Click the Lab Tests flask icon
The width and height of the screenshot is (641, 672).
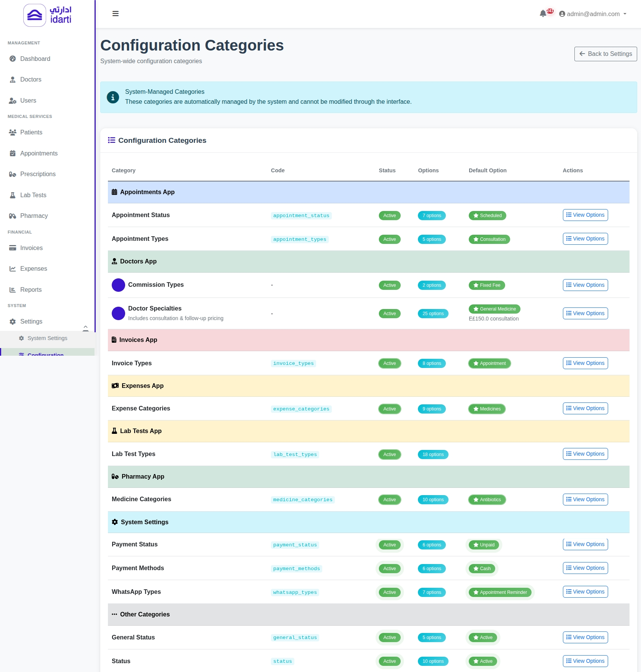pyautogui.click(x=13, y=195)
